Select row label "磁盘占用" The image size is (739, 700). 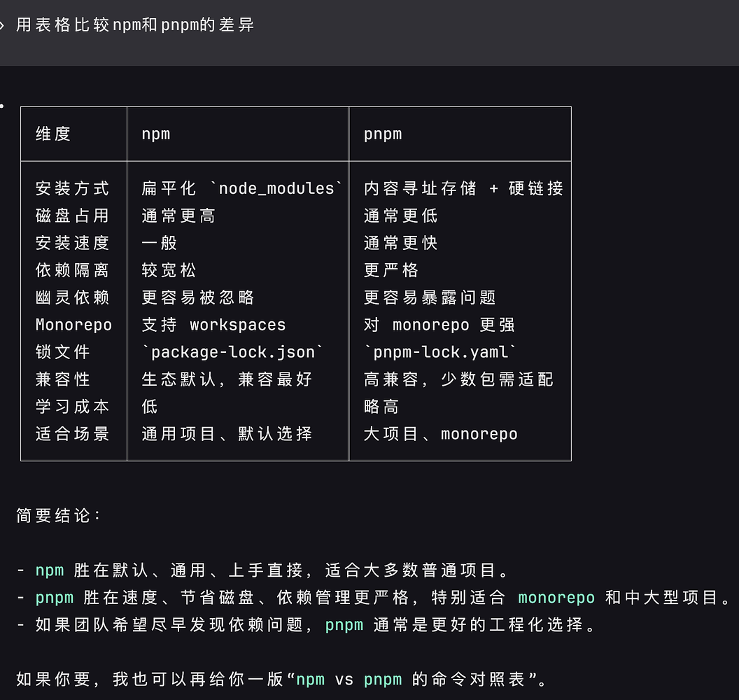point(73,216)
